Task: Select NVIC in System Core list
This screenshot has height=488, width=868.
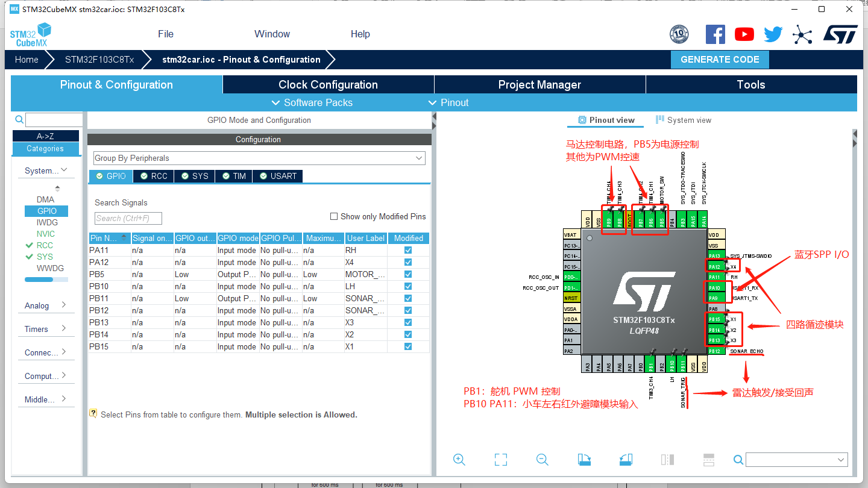Action: click(46, 234)
